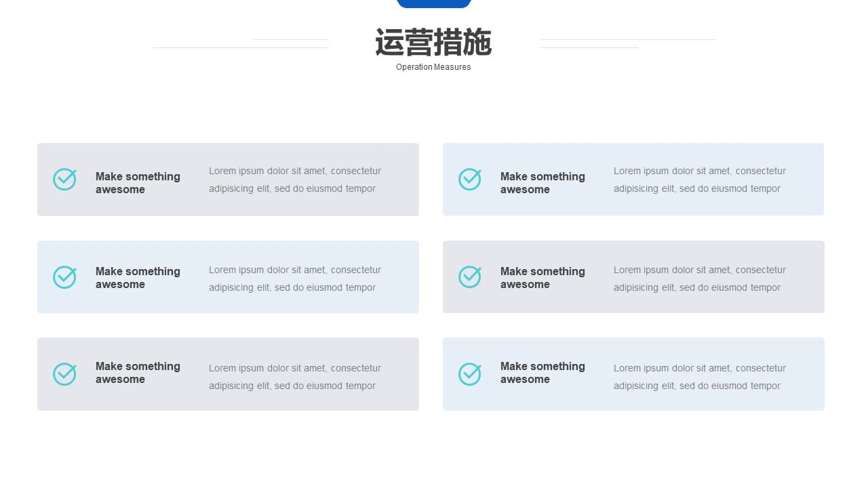Select 'Make something awesome' heading in top-left card
Screen dimensions: 868x488
click(138, 183)
